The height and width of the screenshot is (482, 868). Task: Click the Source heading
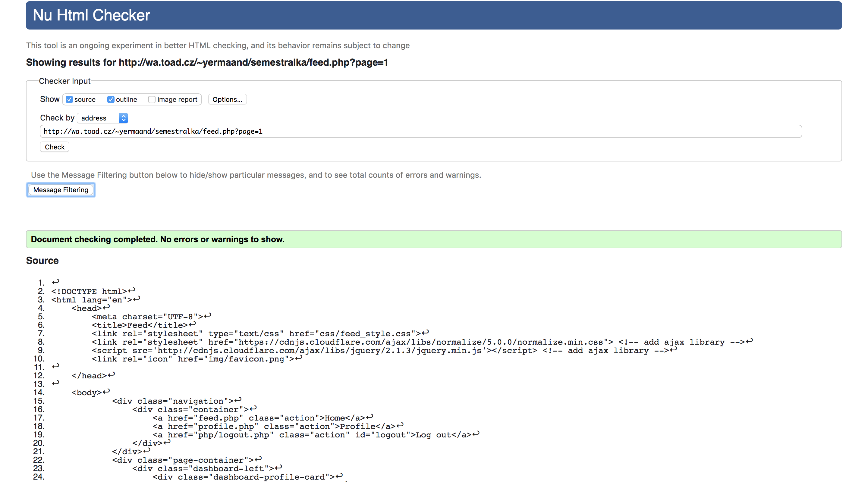(x=42, y=260)
